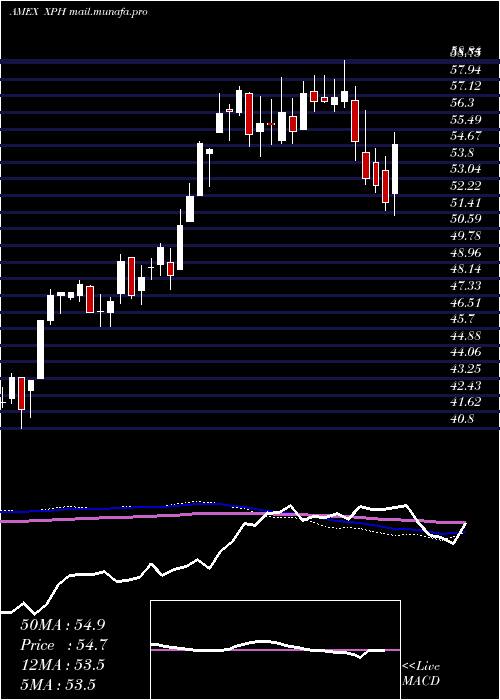This screenshot has height=700, width=500.
Task: Select the 56.3 price axis label
Action: 462,103
